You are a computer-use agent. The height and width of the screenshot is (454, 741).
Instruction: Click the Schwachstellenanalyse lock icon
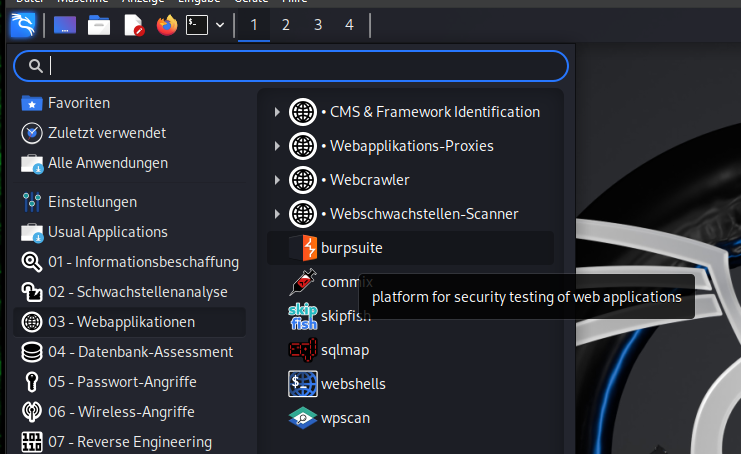click(x=32, y=292)
